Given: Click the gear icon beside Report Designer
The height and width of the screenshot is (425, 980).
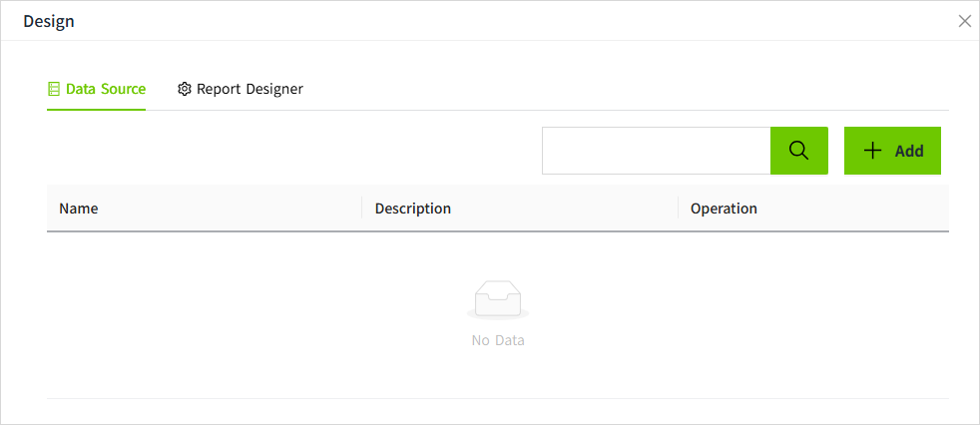Looking at the screenshot, I should coord(184,89).
